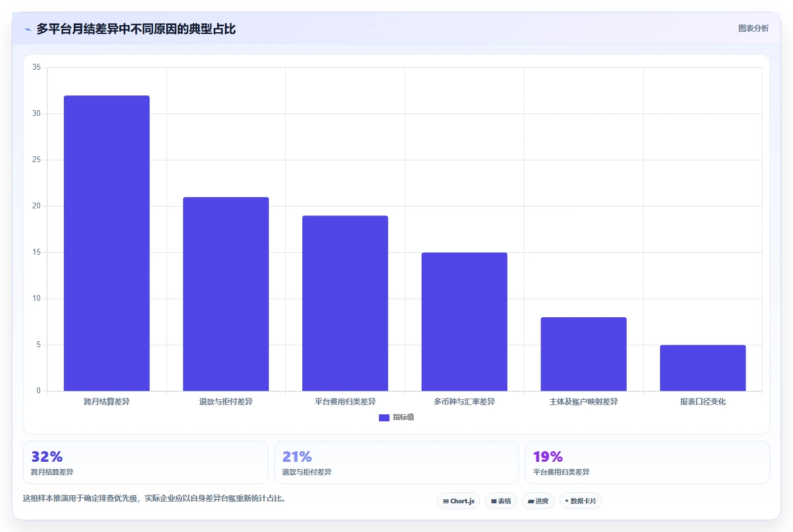This screenshot has height=532, width=793.
Task: Click the sparkle icon in the 数据卡片 tag
Action: [x=567, y=501]
